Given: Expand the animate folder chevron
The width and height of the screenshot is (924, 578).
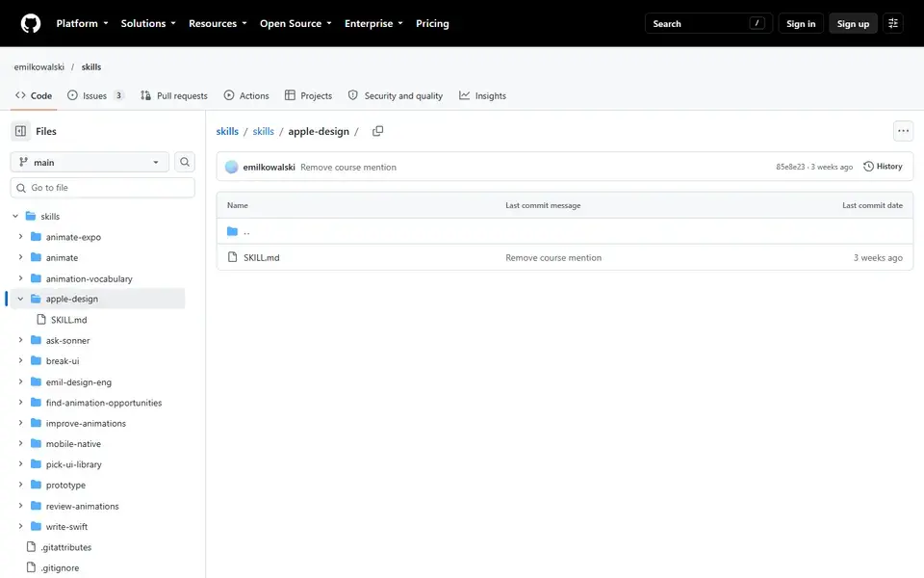Looking at the screenshot, I should point(20,257).
